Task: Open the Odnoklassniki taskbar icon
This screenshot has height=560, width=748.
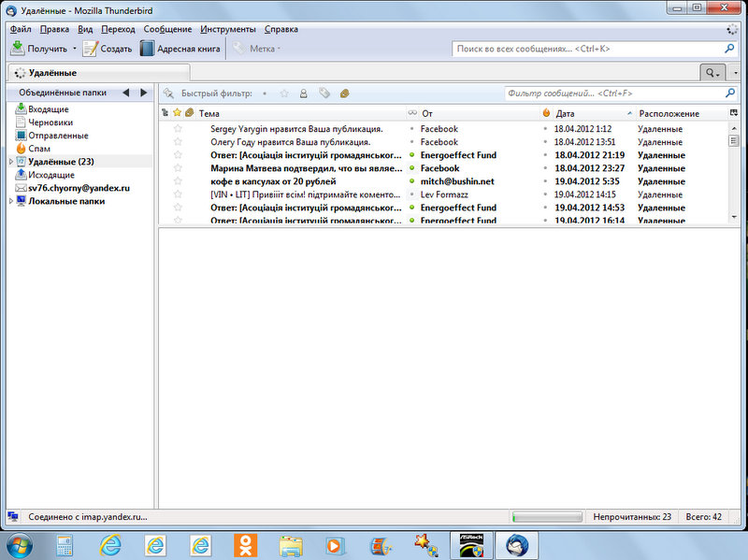Action: [x=246, y=546]
